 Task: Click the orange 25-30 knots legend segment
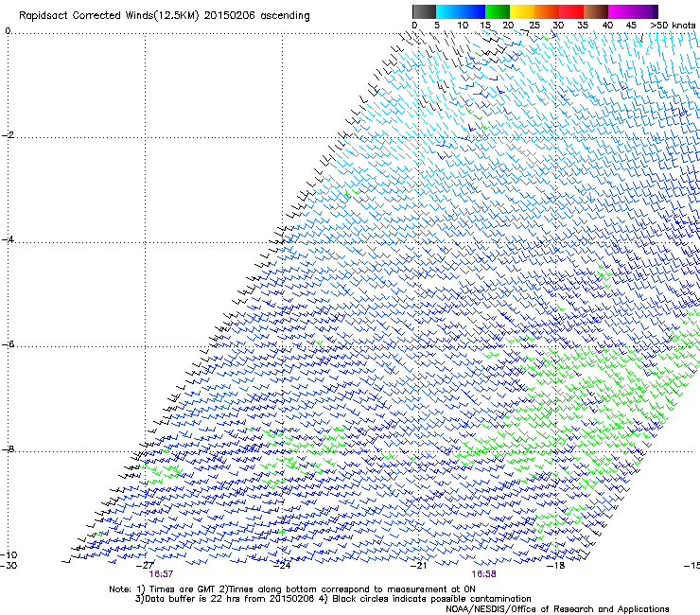547,11
